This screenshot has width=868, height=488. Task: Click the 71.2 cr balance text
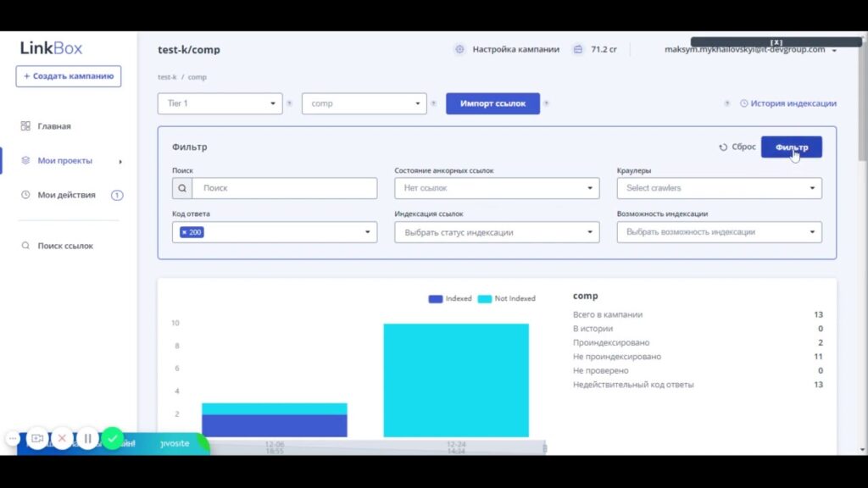click(x=604, y=49)
